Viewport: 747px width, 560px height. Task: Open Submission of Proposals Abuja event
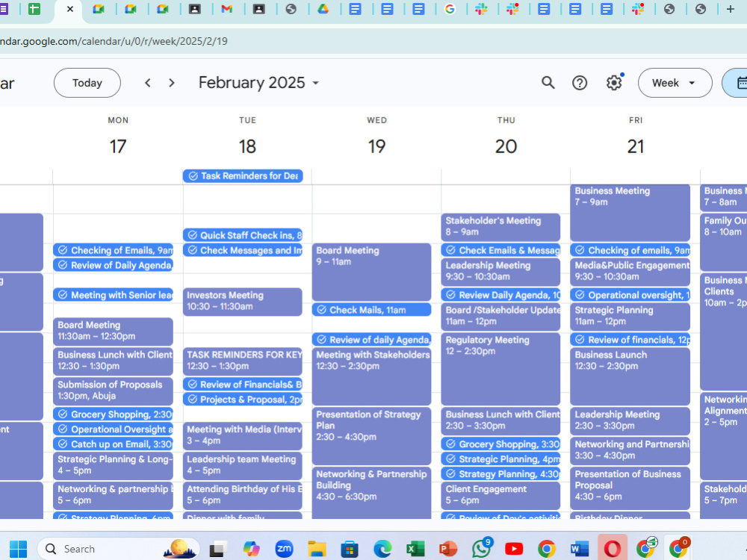pos(114,391)
